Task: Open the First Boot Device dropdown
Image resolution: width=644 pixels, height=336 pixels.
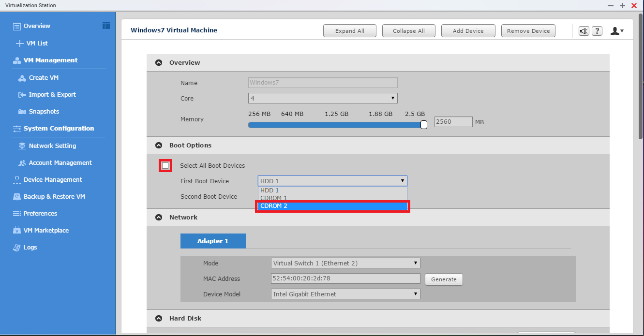Action: click(x=332, y=181)
